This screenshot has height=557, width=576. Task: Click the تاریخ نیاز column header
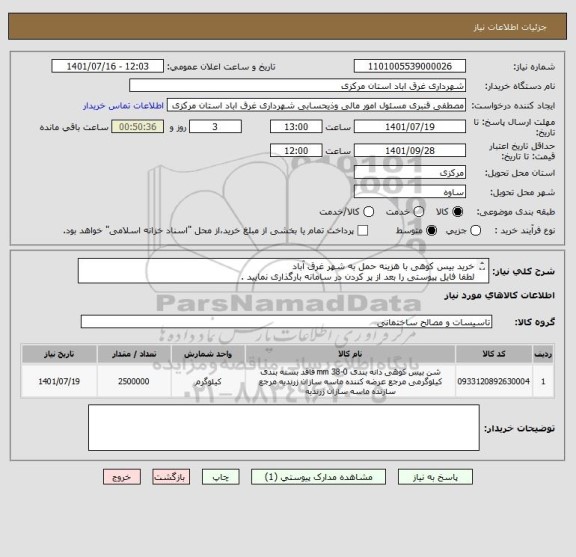click(59, 354)
